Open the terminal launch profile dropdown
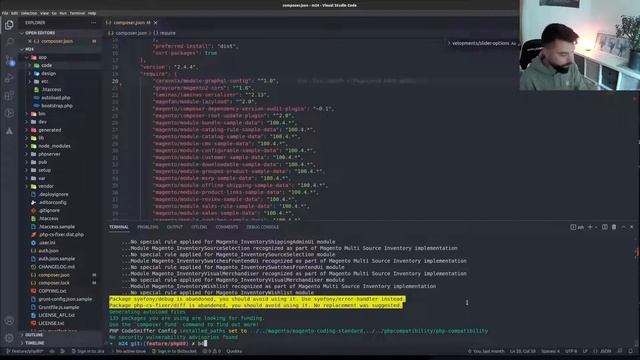Viewport: 640px width, 360px height. point(596,227)
